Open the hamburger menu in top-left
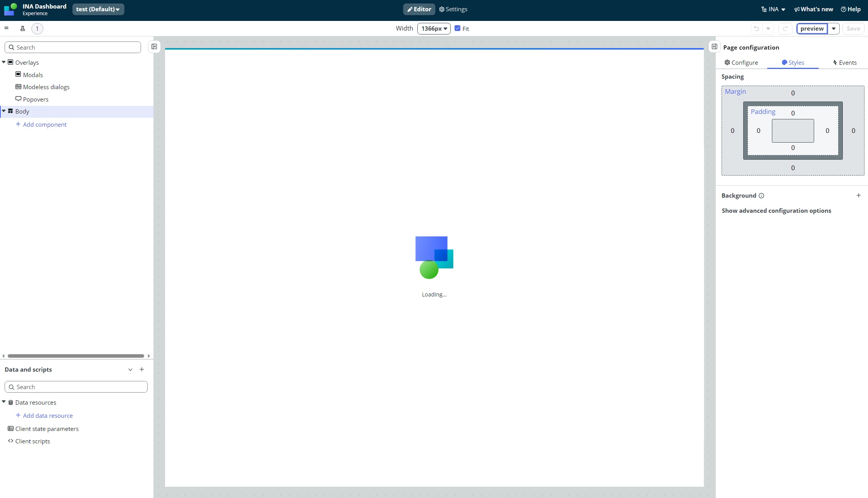This screenshot has height=498, width=868. tap(6, 28)
